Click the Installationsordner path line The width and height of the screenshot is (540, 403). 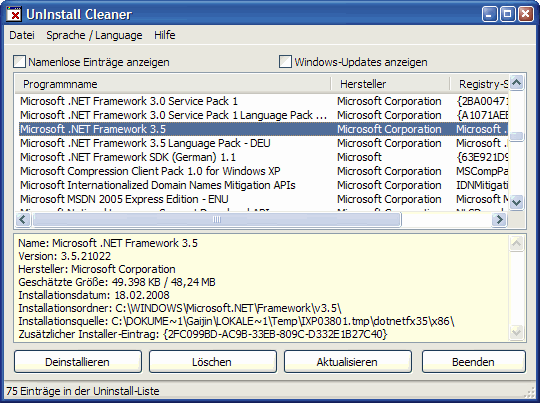(x=180, y=308)
